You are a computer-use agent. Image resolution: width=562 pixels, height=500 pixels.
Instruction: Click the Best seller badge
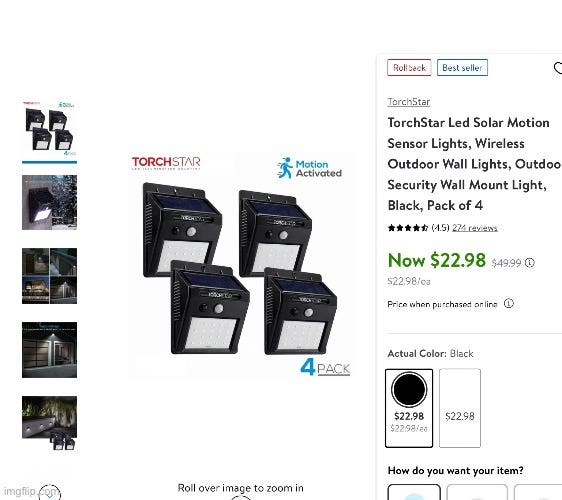(462, 68)
